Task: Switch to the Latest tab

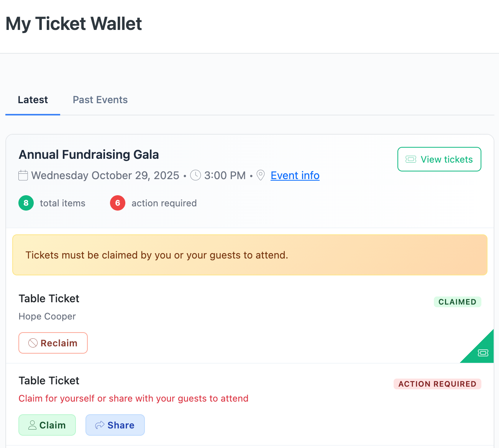Action: [x=33, y=100]
